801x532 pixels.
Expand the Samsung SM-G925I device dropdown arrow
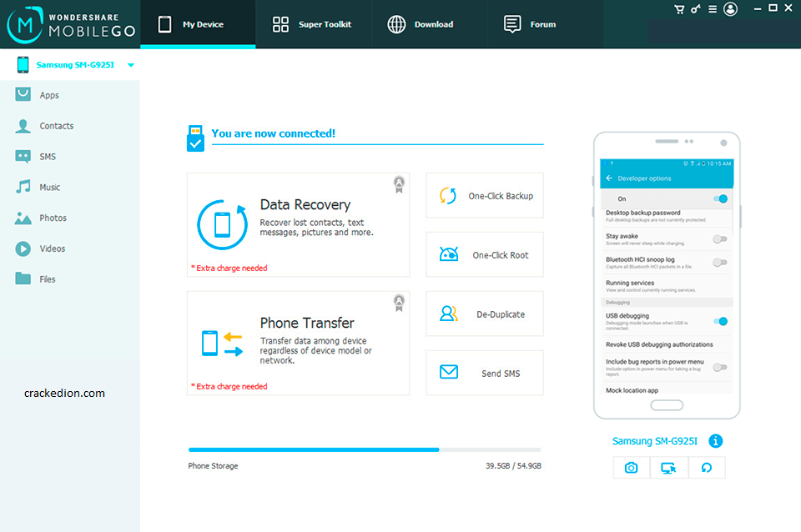pos(131,65)
